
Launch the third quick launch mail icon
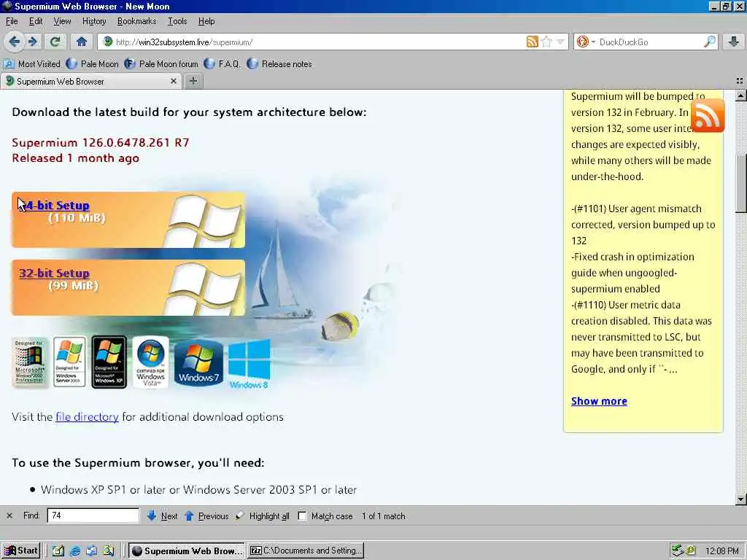click(91, 551)
